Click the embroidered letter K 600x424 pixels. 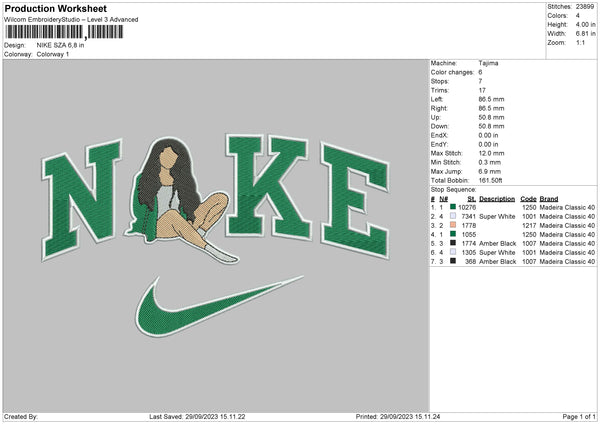click(265, 194)
